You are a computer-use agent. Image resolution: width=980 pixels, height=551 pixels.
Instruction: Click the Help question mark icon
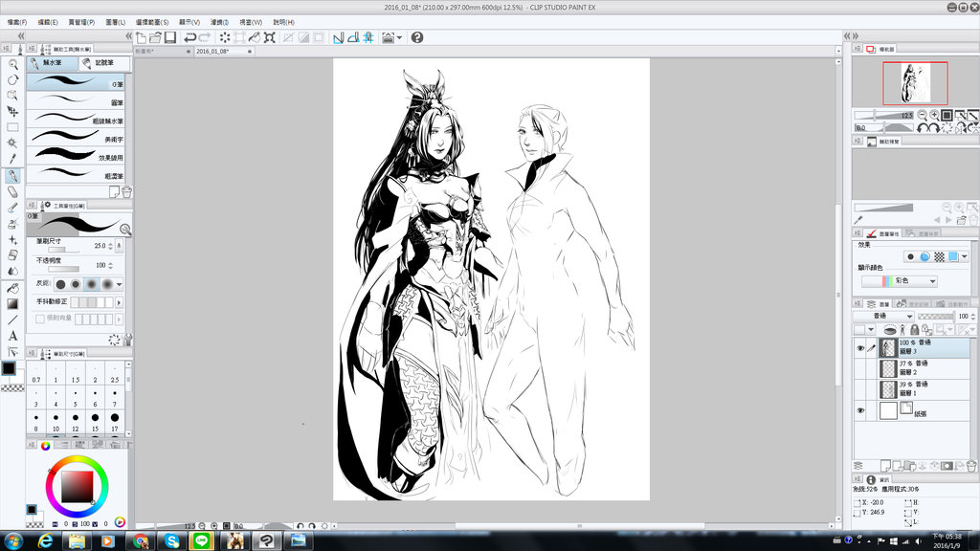417,37
